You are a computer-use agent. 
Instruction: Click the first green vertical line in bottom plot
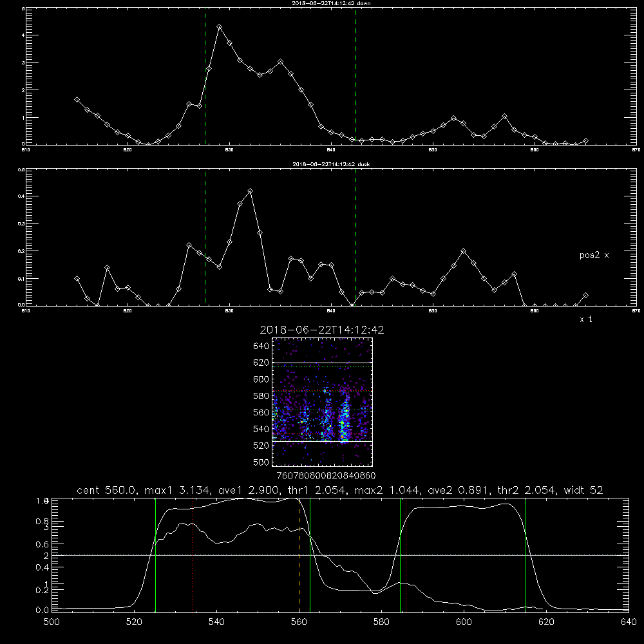tap(156, 555)
